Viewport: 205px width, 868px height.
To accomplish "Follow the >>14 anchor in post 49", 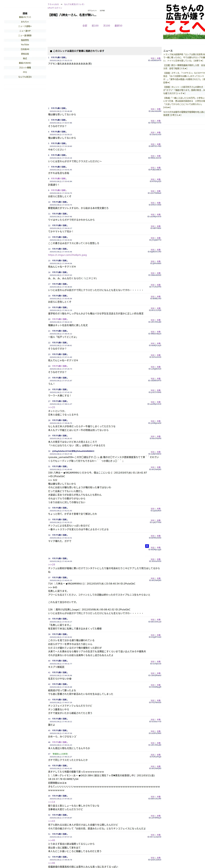I will (x=51, y=802).
